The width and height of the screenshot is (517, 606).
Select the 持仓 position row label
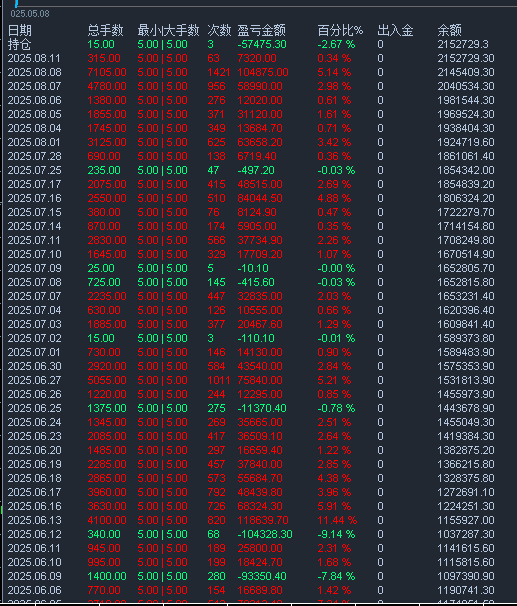tap(19, 44)
